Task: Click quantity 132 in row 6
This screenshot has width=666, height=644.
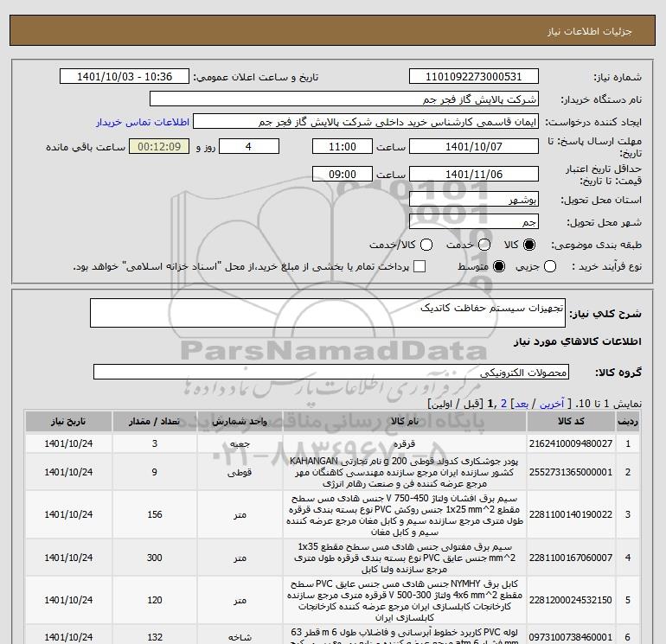Action: [155, 637]
